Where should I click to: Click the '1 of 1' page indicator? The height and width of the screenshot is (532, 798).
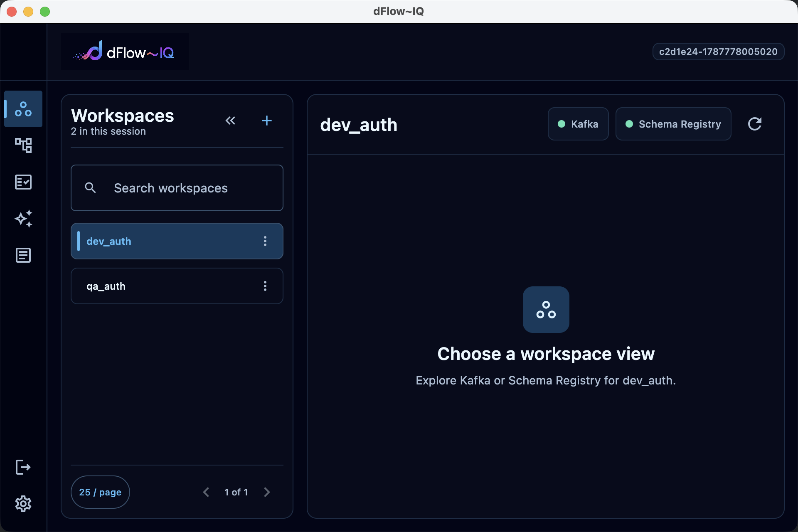(236, 492)
